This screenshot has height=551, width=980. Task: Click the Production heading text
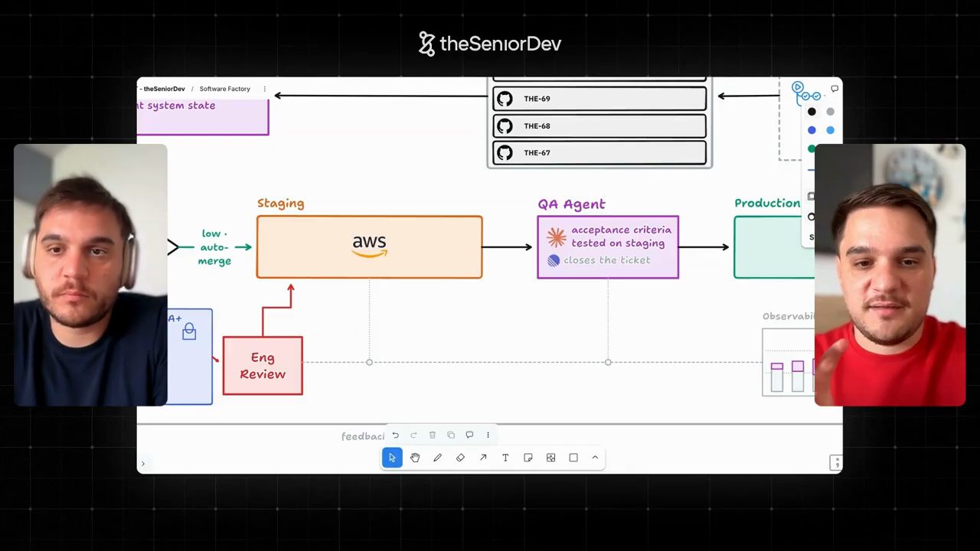coord(767,203)
